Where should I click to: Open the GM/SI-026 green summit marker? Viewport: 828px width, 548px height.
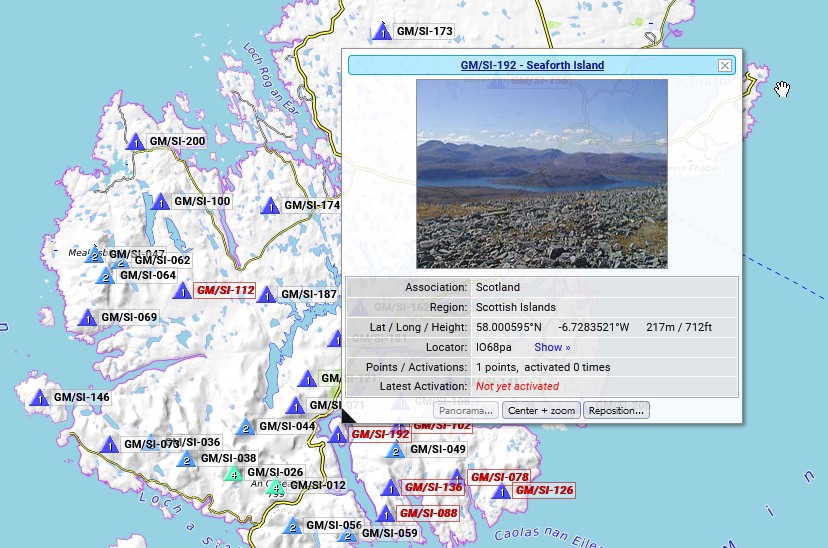point(233,473)
